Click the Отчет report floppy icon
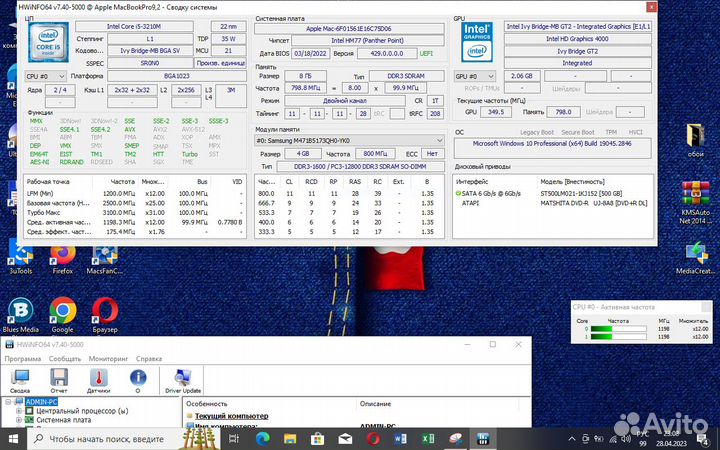Image resolution: width=720 pixels, height=450 pixels. coord(59,379)
